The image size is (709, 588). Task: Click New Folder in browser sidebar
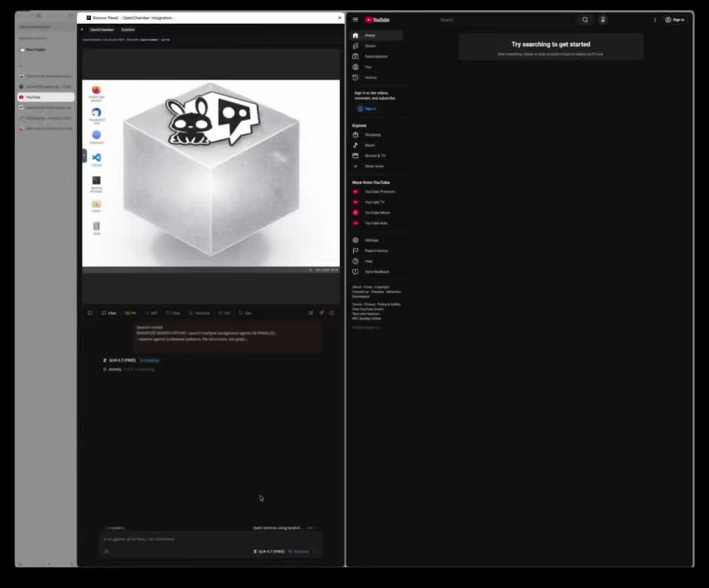click(x=33, y=49)
